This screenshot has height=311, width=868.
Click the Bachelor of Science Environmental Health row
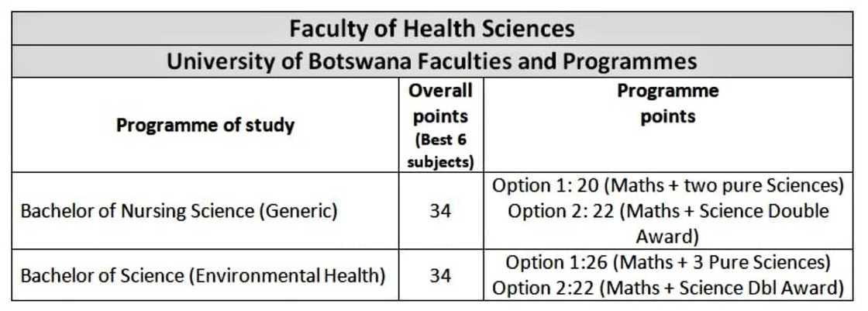(203, 275)
